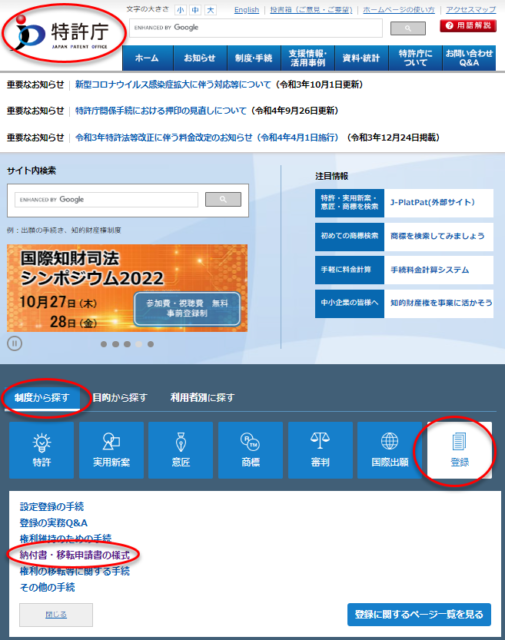Switch to the 目的から探す tab
Image resolution: width=505 pixels, height=640 pixels.
click(120, 398)
